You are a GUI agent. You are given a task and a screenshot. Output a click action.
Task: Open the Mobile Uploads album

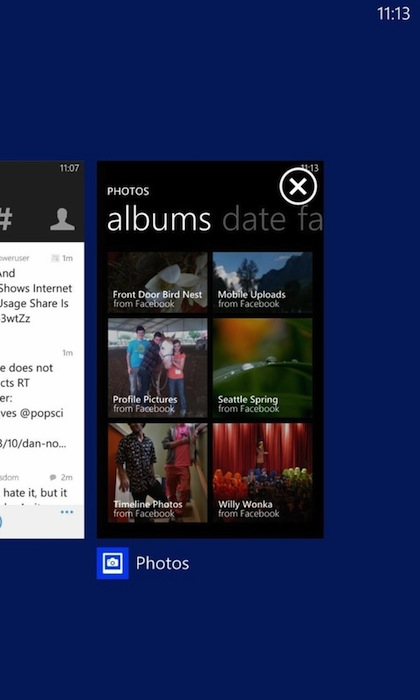tap(262, 282)
